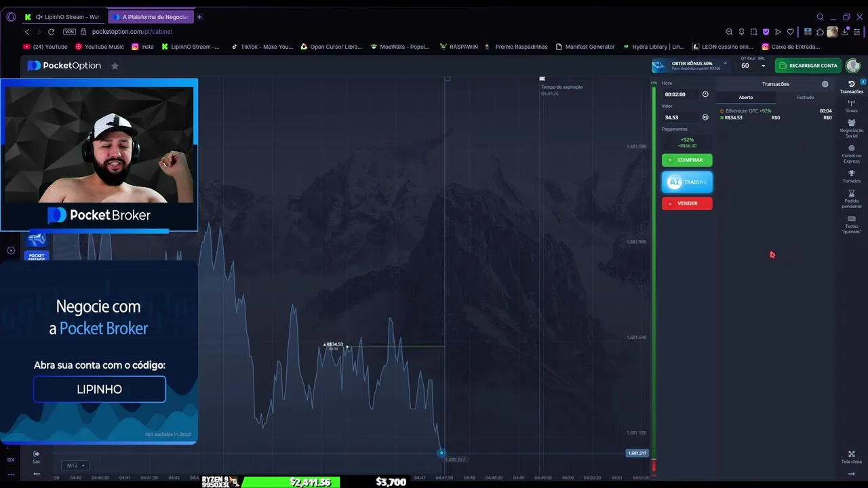Open Premio Raspadinhas bookmark
Screen dimensions: 868x488
click(x=516, y=47)
